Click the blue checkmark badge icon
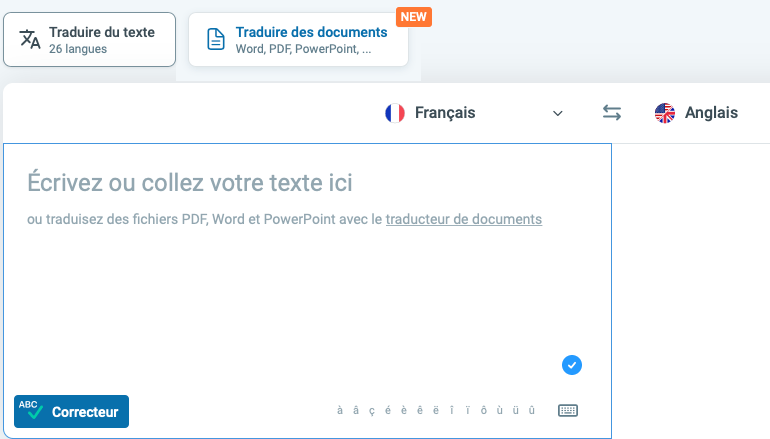The image size is (770, 439). [572, 365]
